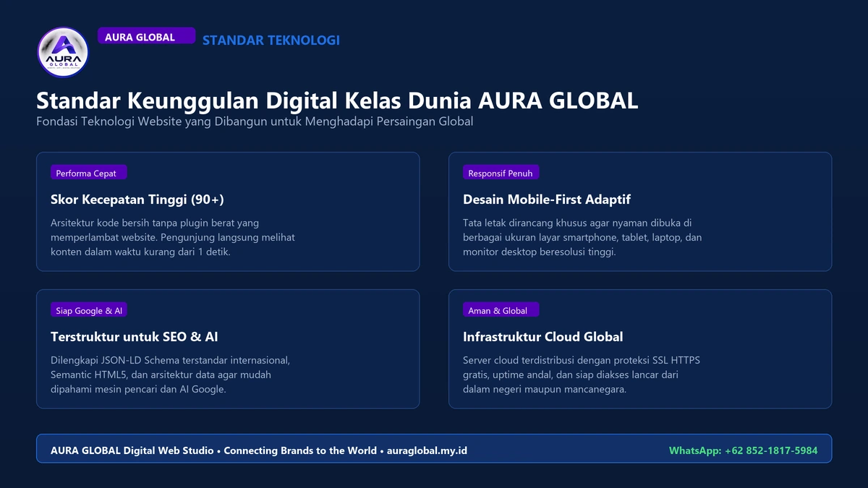Image resolution: width=868 pixels, height=488 pixels.
Task: Click the Dilengkapi JSON-LD Schema description
Action: (x=171, y=374)
